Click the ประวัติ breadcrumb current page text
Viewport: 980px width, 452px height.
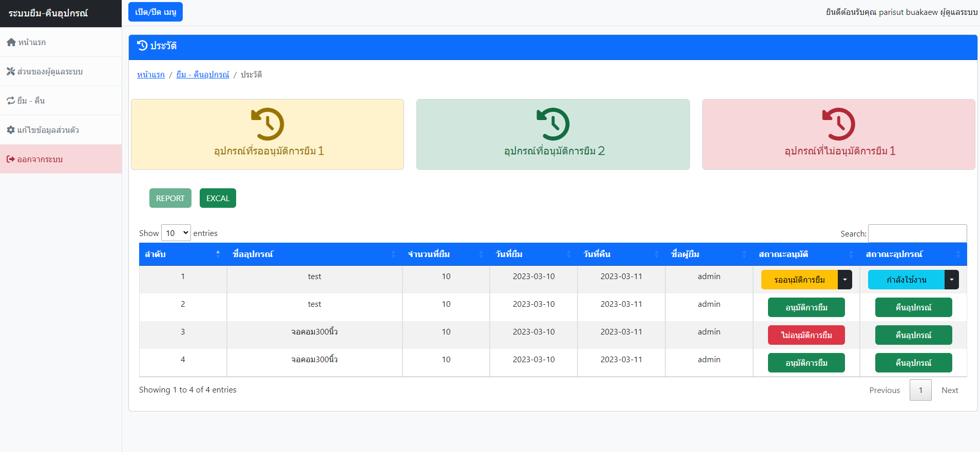252,74
